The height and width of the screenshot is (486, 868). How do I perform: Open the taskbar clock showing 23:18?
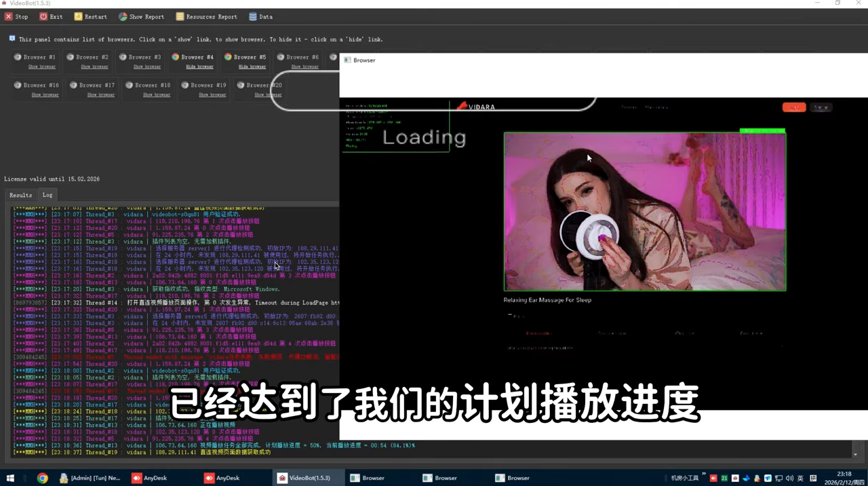point(844,478)
